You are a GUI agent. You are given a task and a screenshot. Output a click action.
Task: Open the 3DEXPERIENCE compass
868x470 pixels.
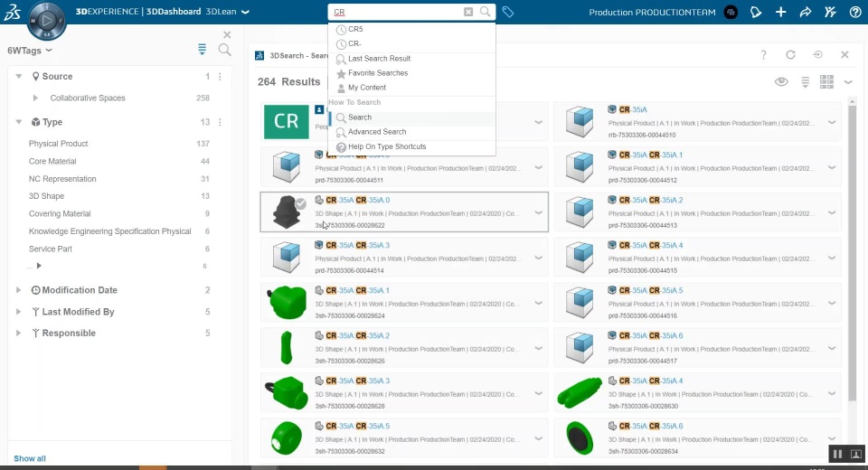coord(46,21)
